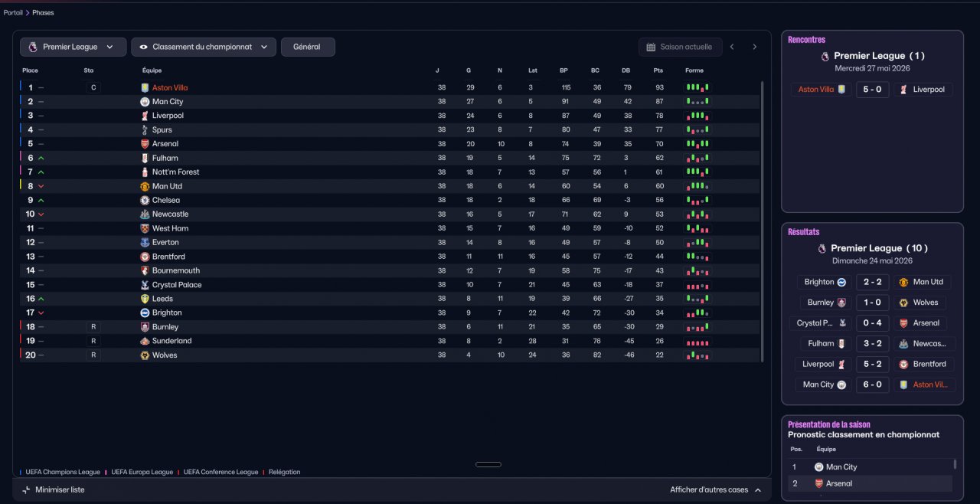Click the Man City crest in season forecast list
The height and width of the screenshot is (504, 980).
point(818,467)
